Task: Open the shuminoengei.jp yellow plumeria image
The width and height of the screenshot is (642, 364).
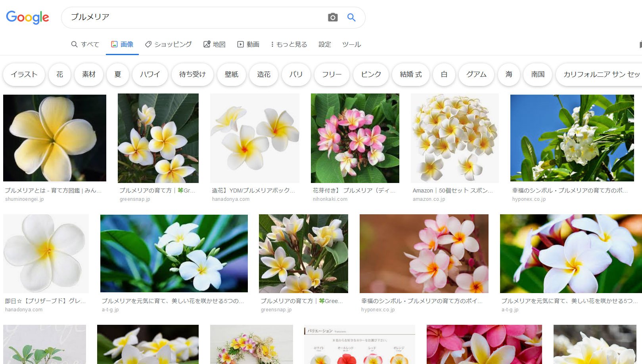Action: click(x=55, y=138)
